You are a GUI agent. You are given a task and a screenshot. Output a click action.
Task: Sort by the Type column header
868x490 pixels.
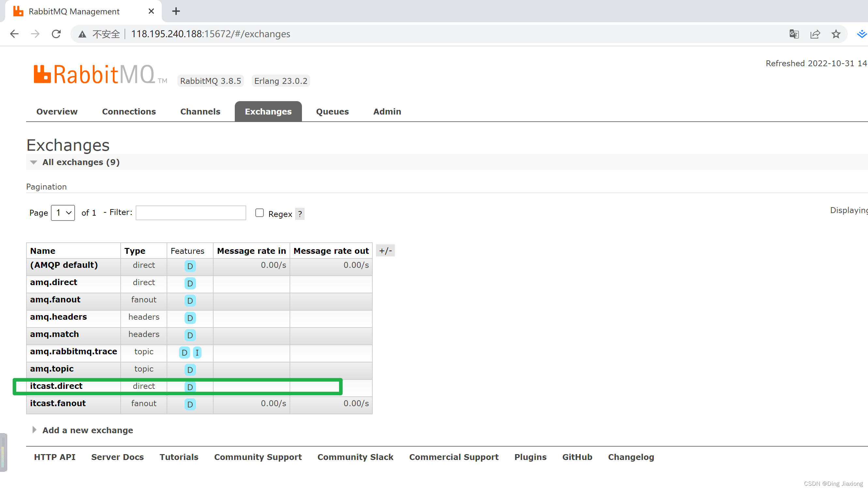(135, 251)
